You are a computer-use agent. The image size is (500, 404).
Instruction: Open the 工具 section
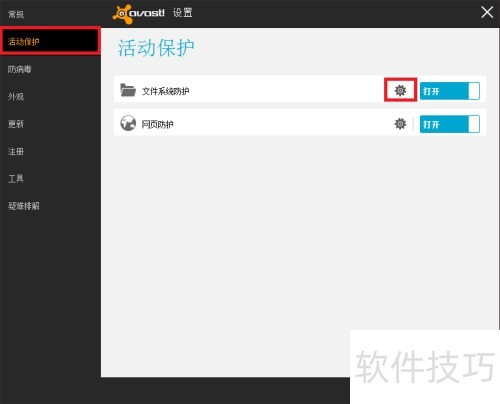[16, 178]
